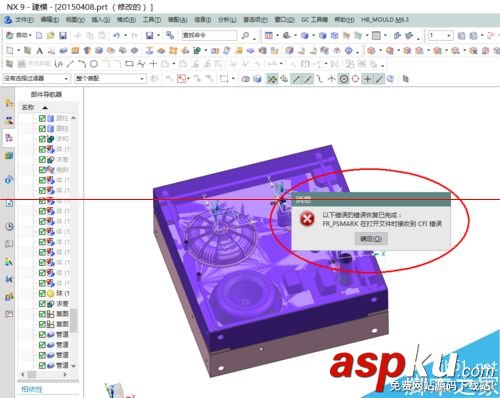Select the Point plus-sign sketch tool

(x=153, y=64)
